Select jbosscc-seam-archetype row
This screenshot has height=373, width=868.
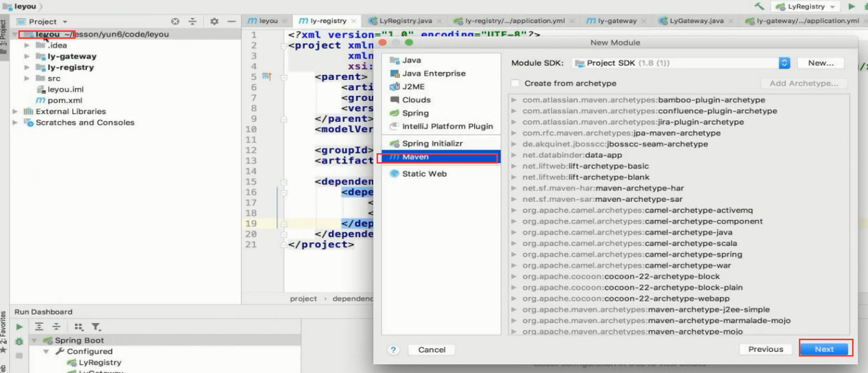pyautogui.click(x=679, y=144)
